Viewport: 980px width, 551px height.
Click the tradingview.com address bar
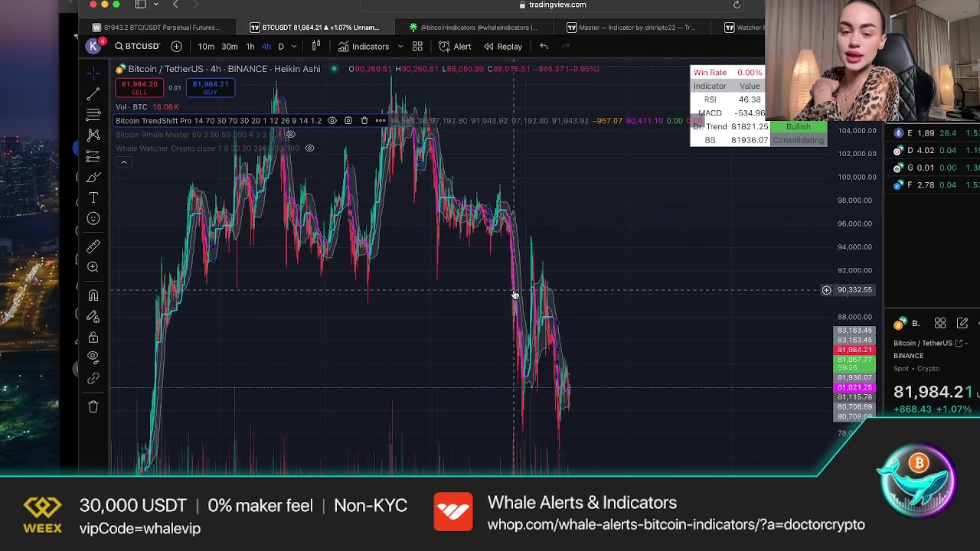pyautogui.click(x=551, y=5)
